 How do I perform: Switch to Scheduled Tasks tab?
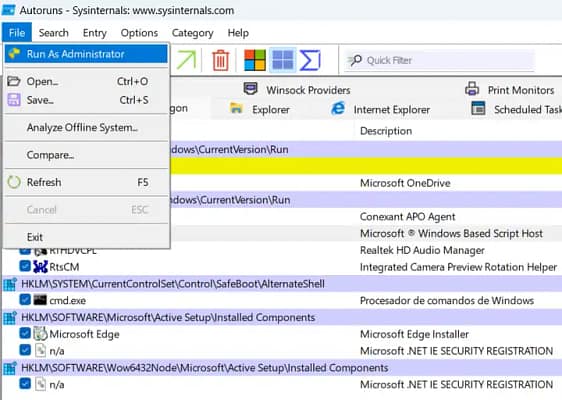coord(516,109)
